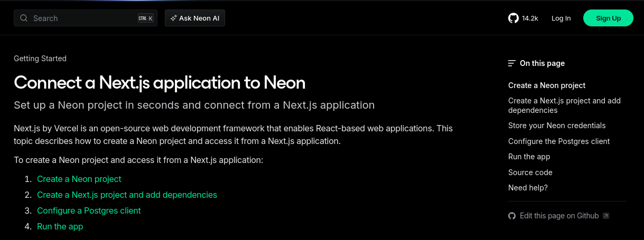Image resolution: width=644 pixels, height=240 pixels.
Task: Click the search magnifier icon
Action: 24,18
